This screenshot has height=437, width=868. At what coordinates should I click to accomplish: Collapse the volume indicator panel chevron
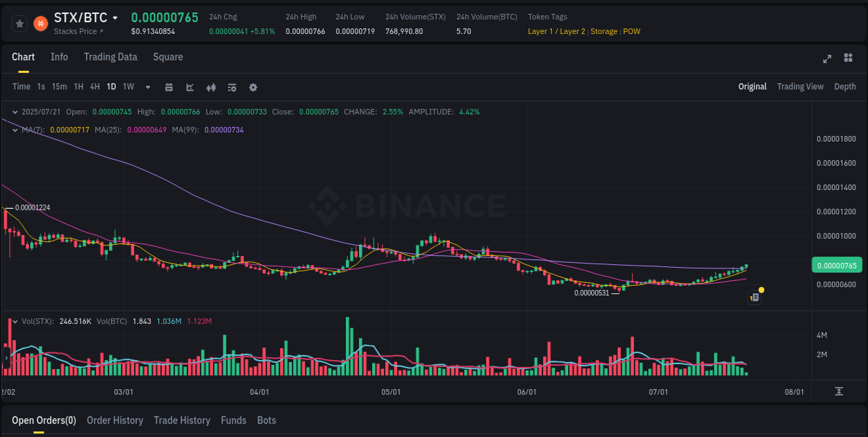(x=15, y=321)
